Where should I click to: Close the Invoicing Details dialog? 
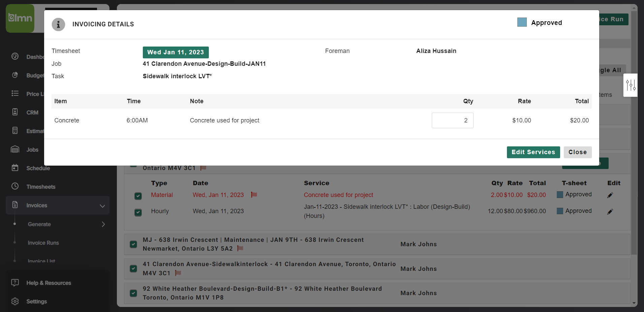pos(577,152)
